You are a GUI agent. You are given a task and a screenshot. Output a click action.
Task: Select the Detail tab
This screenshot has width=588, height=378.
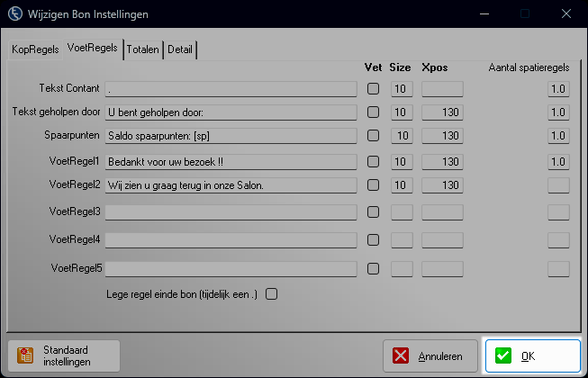pyautogui.click(x=180, y=49)
